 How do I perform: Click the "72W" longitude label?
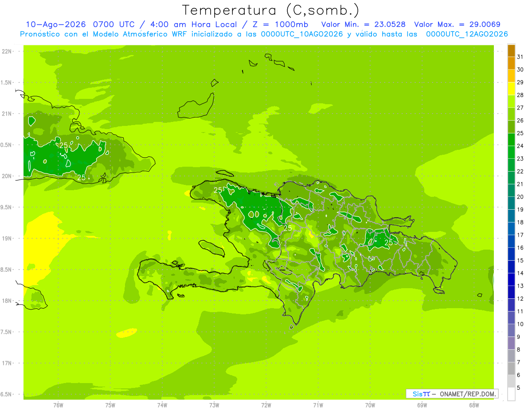pos(266,405)
